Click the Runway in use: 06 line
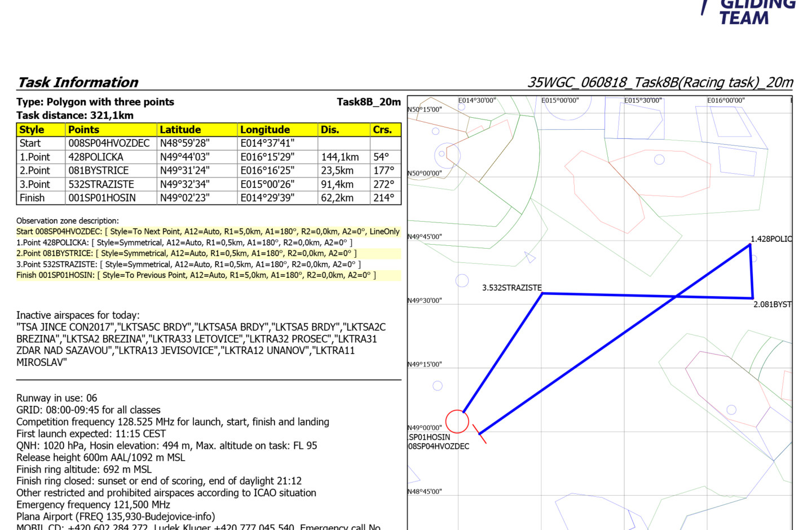Image resolution: width=812 pixels, height=530 pixels. click(56, 398)
